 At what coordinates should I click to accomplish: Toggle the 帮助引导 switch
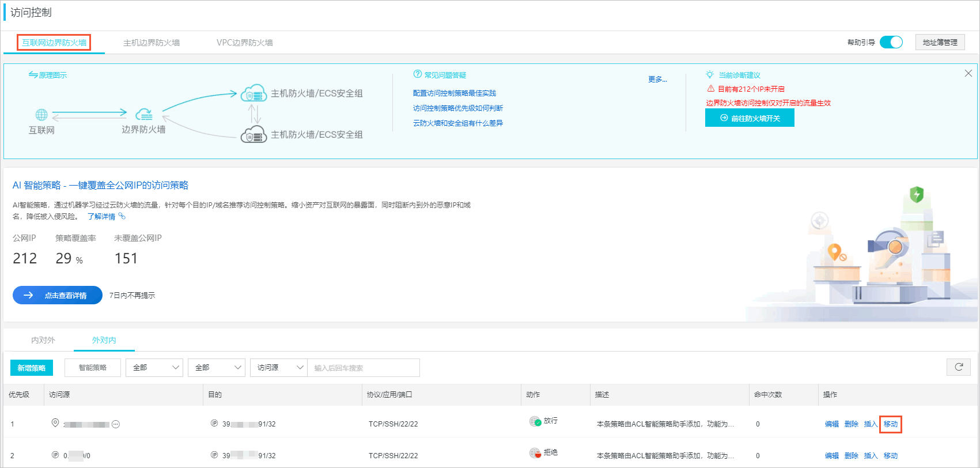[x=891, y=42]
